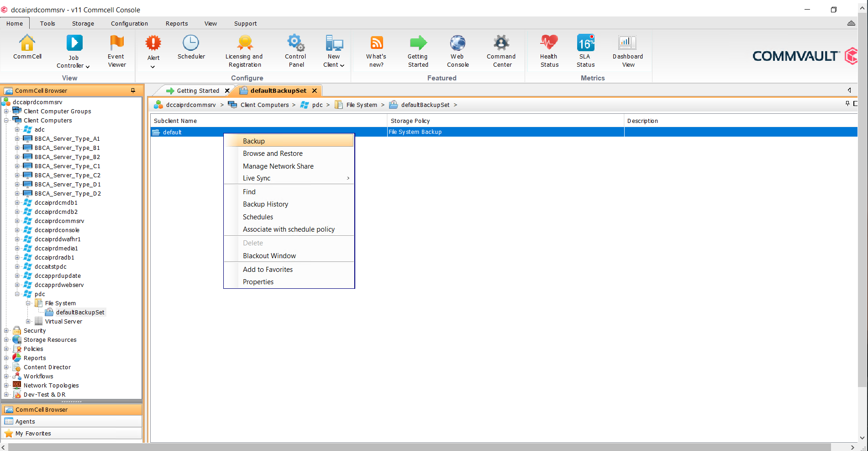Screen dimensions: 868x451
Task: Expand the BBCA_Server_Type_A1 node
Action: tap(17, 138)
